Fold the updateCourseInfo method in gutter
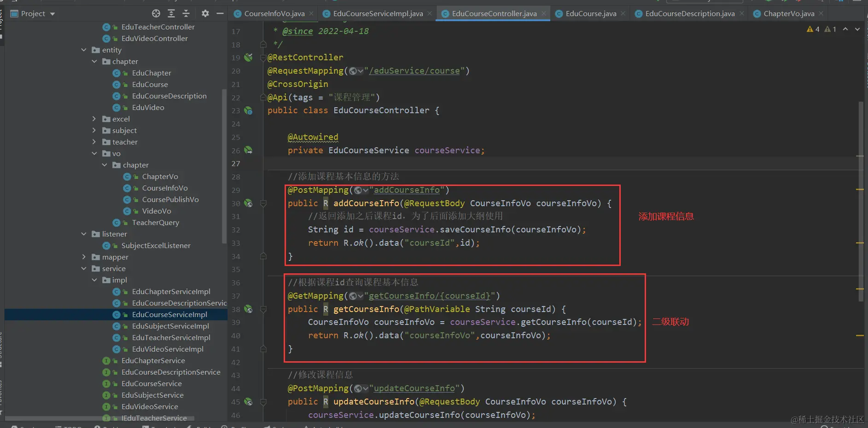The width and height of the screenshot is (868, 428). tap(263, 402)
